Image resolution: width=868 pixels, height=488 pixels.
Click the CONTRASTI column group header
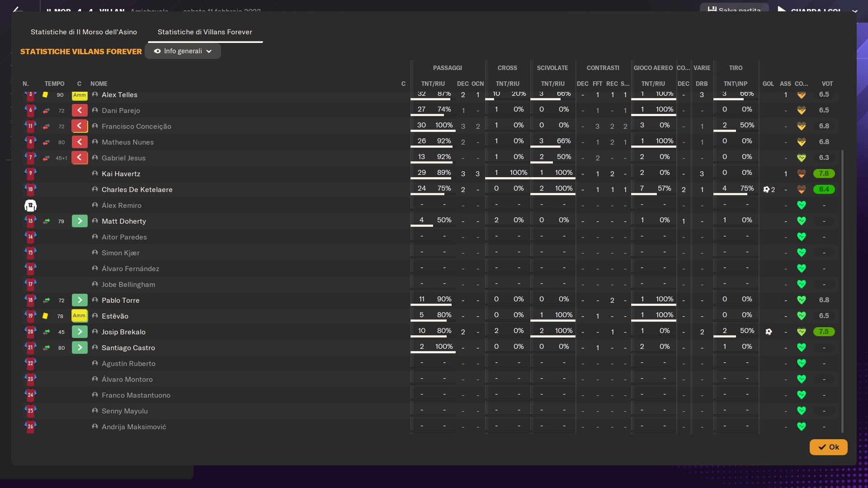click(x=603, y=68)
